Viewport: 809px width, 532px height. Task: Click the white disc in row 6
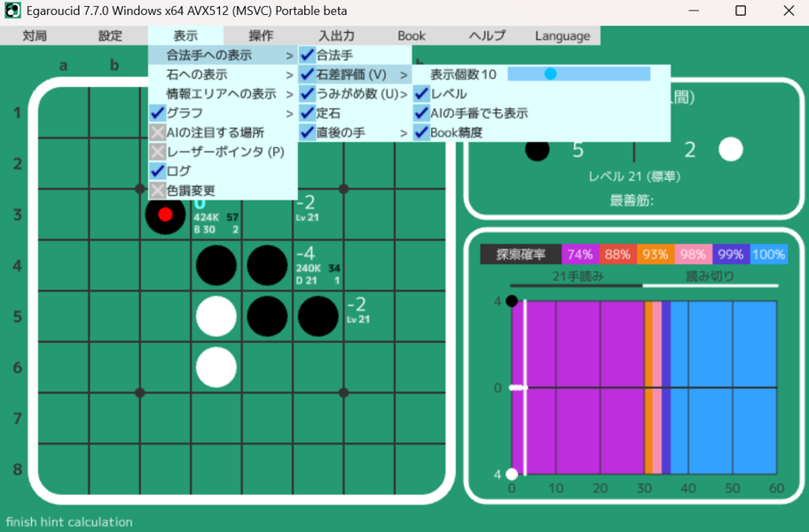(216, 367)
